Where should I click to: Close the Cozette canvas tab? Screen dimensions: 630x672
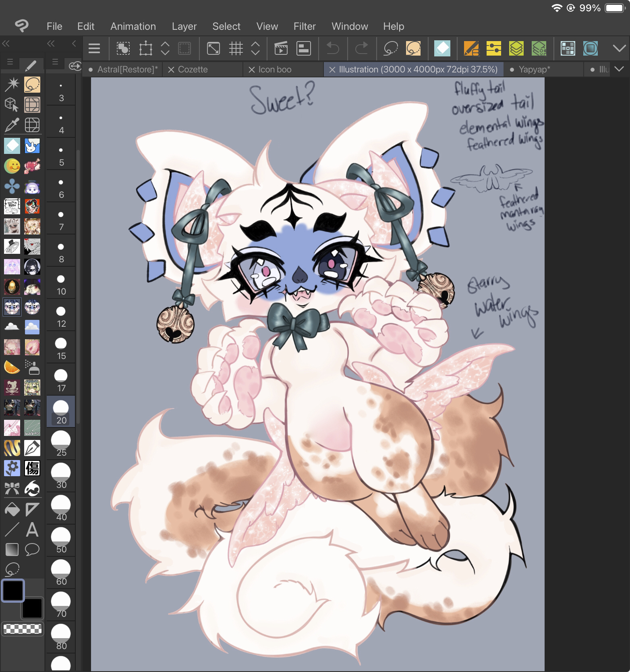coord(171,70)
